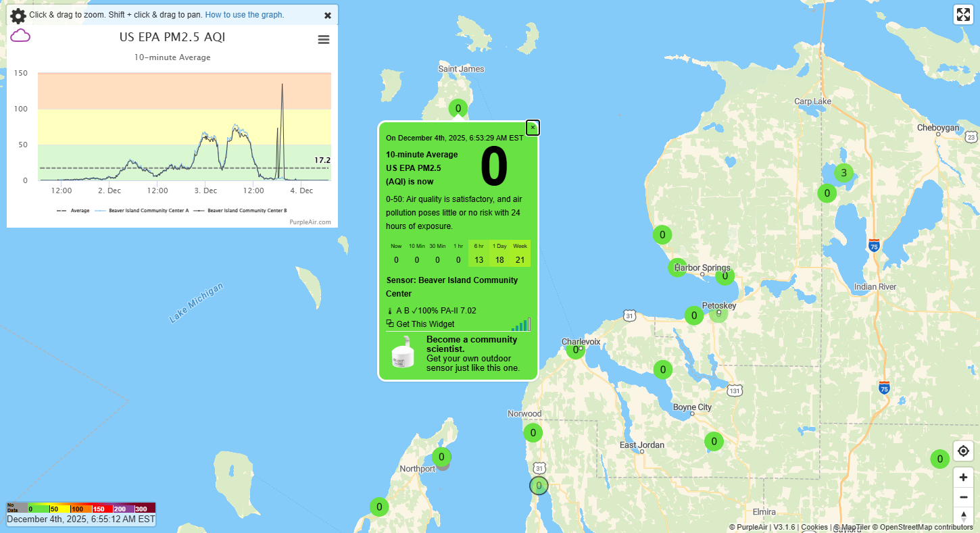Open the Cookies link in footer

[x=814, y=527]
